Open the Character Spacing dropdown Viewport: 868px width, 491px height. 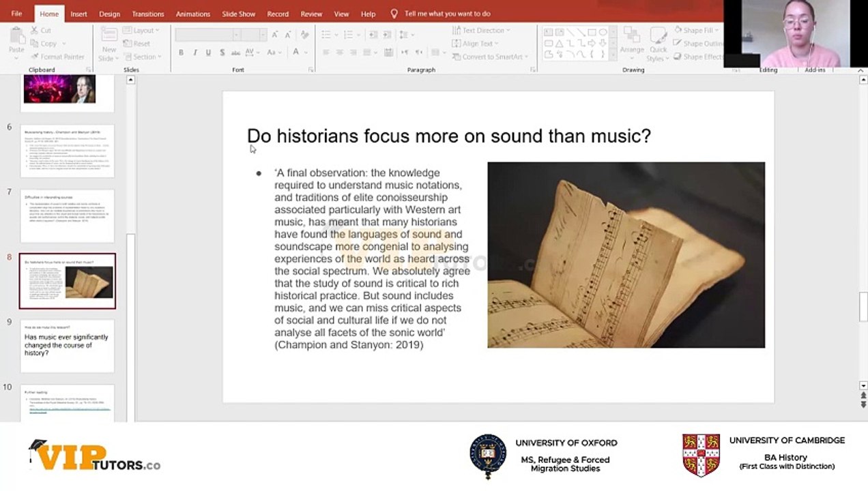coord(252,53)
